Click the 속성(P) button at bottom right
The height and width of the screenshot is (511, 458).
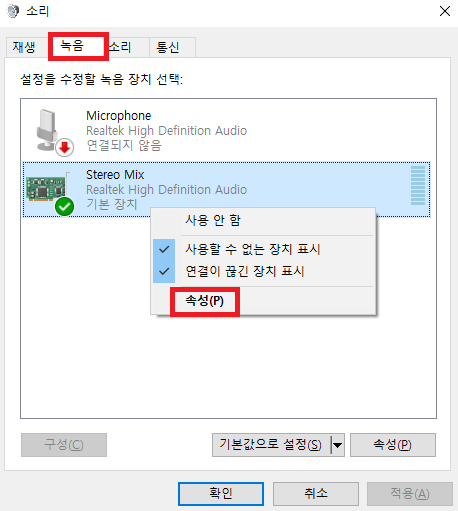click(393, 445)
